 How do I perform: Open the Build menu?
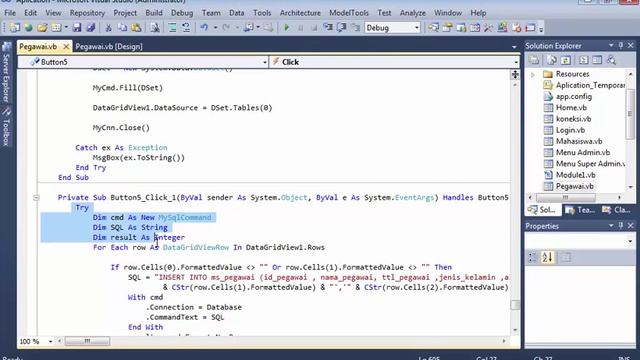point(154,13)
